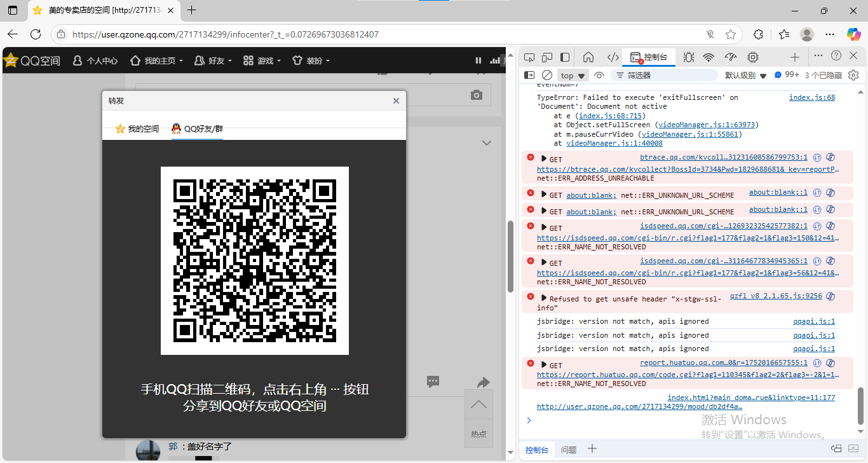This screenshot has width=868, height=463.
Task: Click the tracking prevention icon in address bar
Action: [x=710, y=34]
